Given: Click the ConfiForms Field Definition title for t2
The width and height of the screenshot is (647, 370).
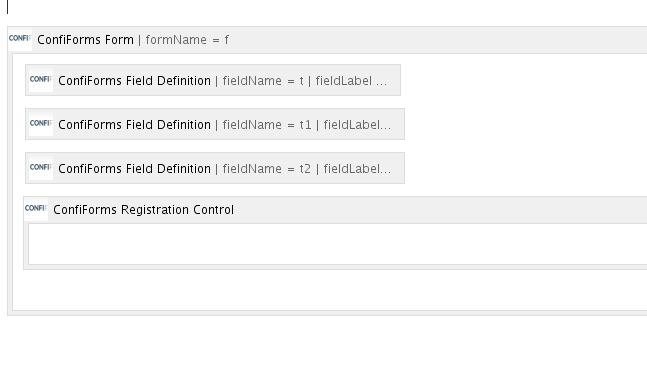Looking at the screenshot, I should (135, 169).
